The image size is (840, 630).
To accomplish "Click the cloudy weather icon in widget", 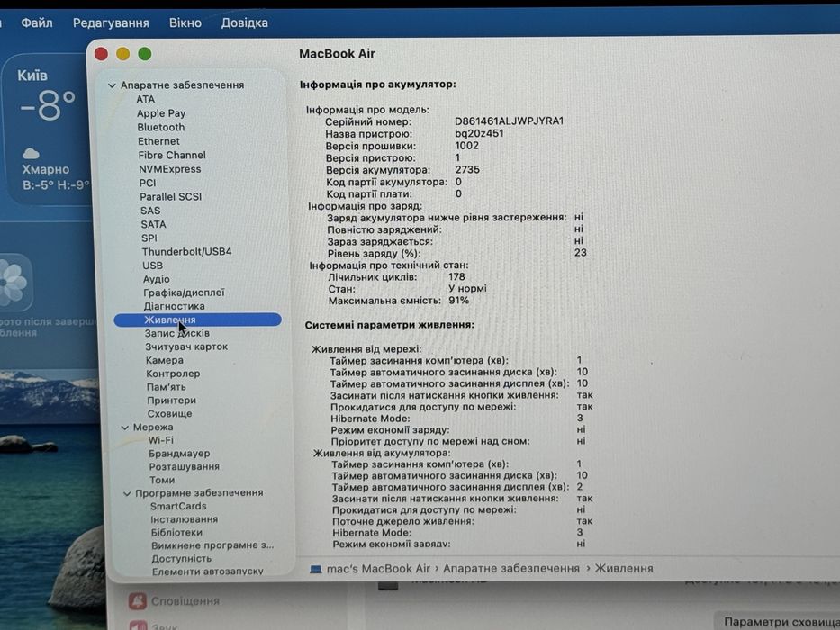I will [x=31, y=154].
